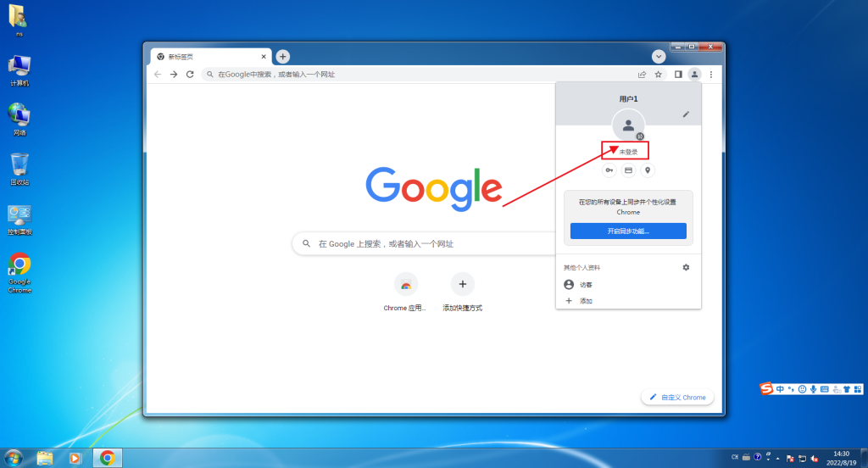
Task: Bookmark this page with star icon
Action: tap(658, 75)
